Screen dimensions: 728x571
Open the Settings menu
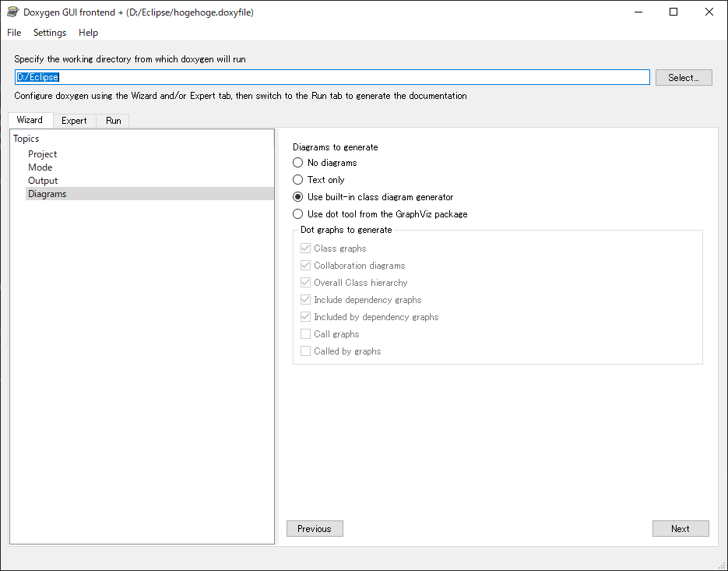coord(50,33)
